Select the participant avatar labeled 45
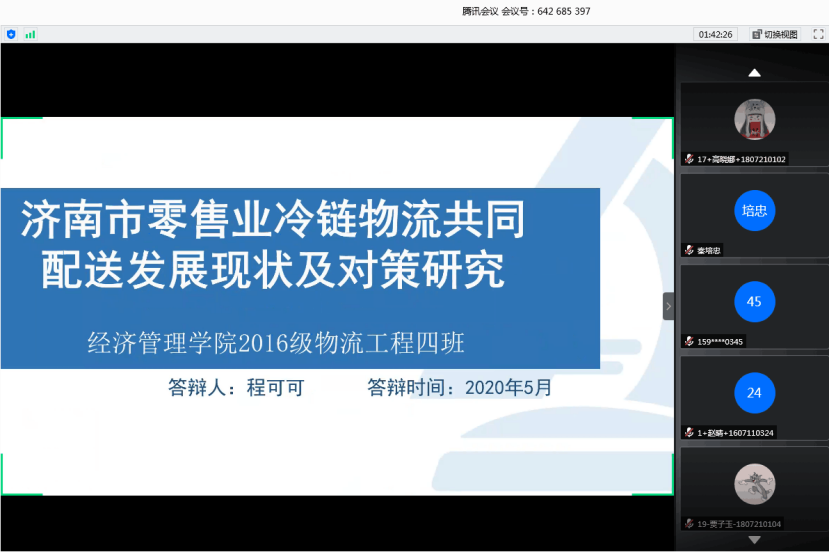The image size is (829, 552). pyautogui.click(x=754, y=301)
